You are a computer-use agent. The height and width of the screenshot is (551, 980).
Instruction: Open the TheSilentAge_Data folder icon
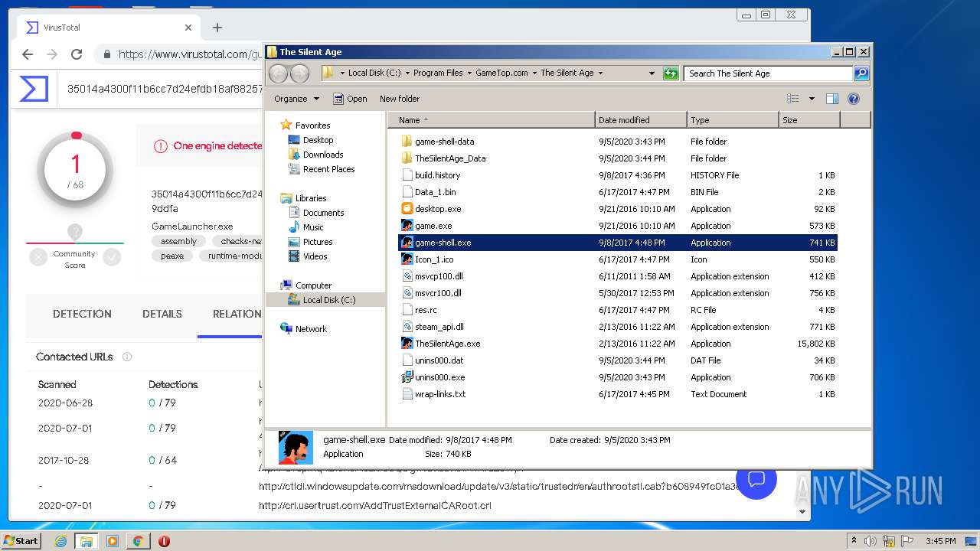pos(407,158)
